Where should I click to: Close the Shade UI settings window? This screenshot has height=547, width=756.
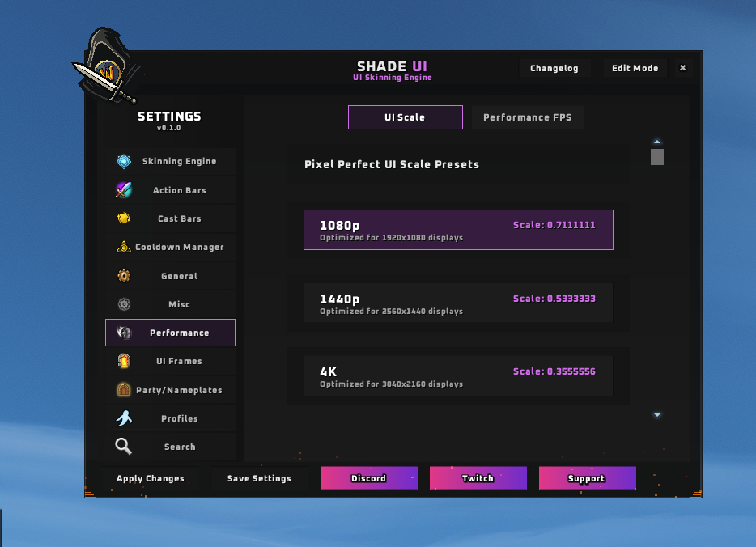[x=682, y=68]
